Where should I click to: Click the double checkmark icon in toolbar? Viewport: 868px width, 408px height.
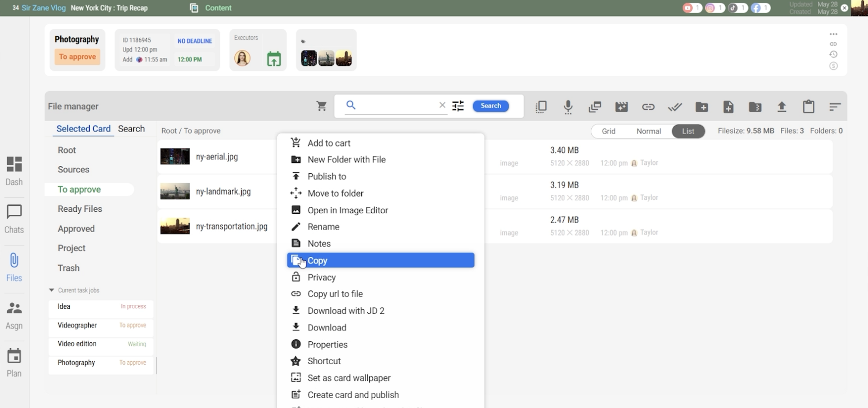point(675,107)
